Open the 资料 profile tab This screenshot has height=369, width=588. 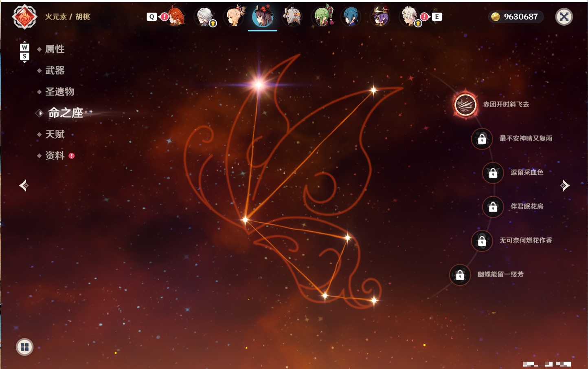click(x=55, y=155)
